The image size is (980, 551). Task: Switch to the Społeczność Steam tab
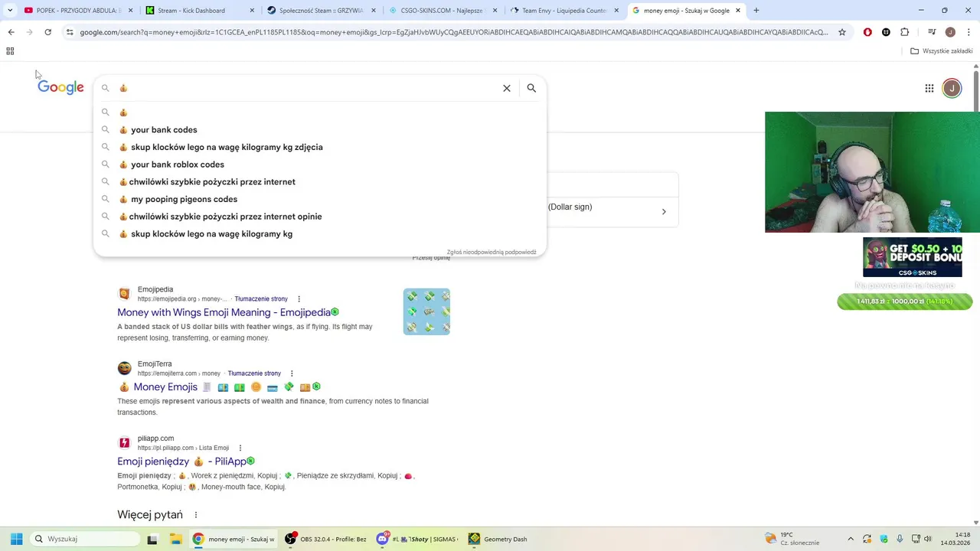[x=321, y=11]
